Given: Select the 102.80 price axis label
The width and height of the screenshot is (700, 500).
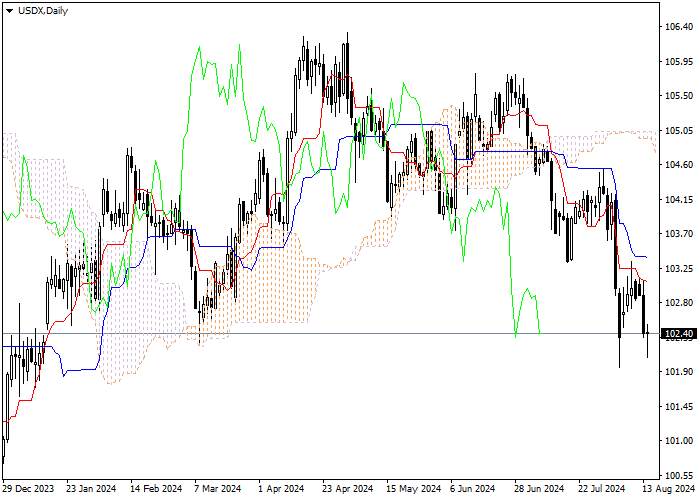Looking at the screenshot, I should [678, 303].
